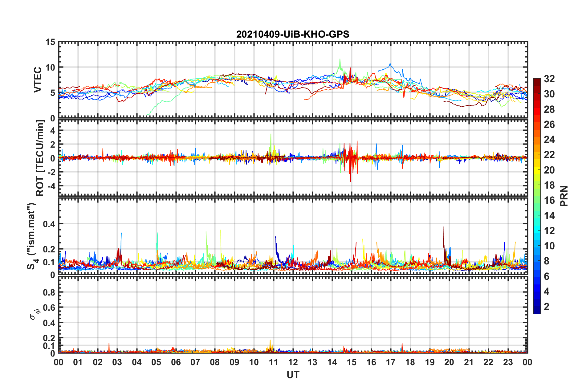Click x-axis tick label 03
Image resolution: width=586 pixels, height=392 pixels.
[117, 362]
